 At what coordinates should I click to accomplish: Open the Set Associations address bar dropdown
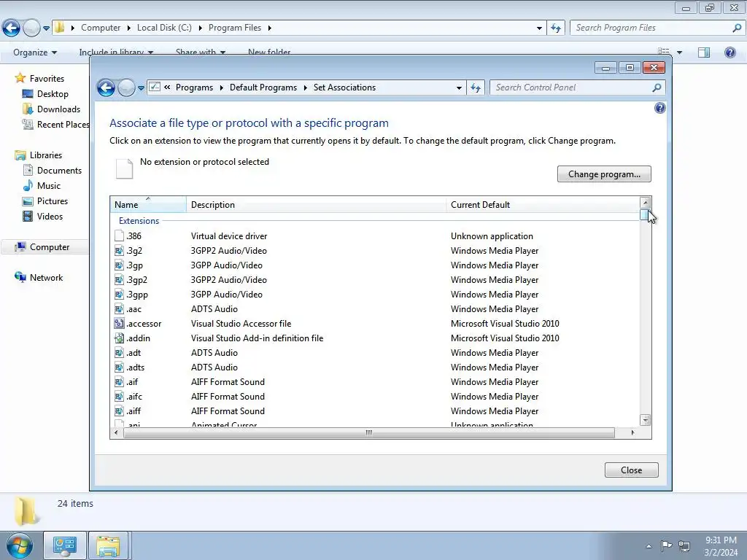[459, 87]
